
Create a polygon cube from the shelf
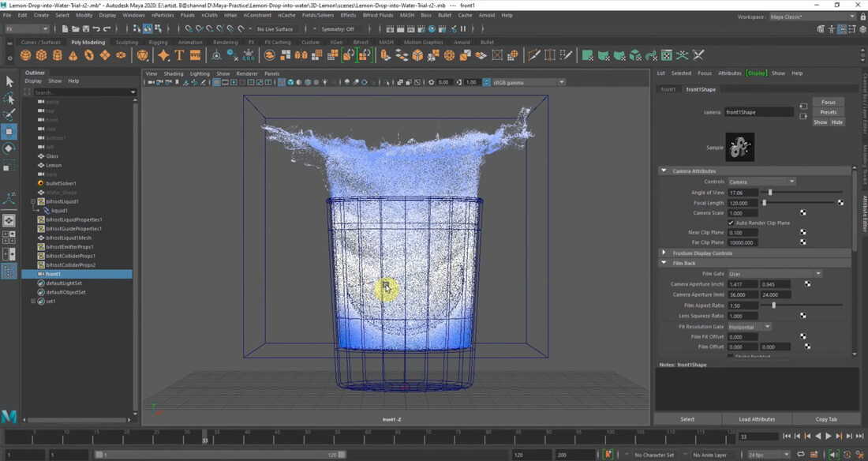tap(42, 54)
